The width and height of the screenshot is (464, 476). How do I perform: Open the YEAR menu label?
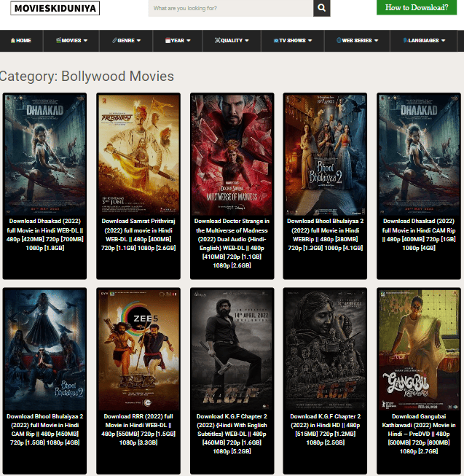[178, 40]
